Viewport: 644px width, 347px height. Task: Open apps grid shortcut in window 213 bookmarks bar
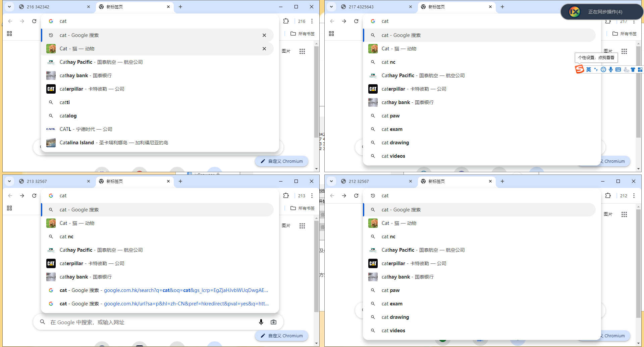[x=9, y=208]
